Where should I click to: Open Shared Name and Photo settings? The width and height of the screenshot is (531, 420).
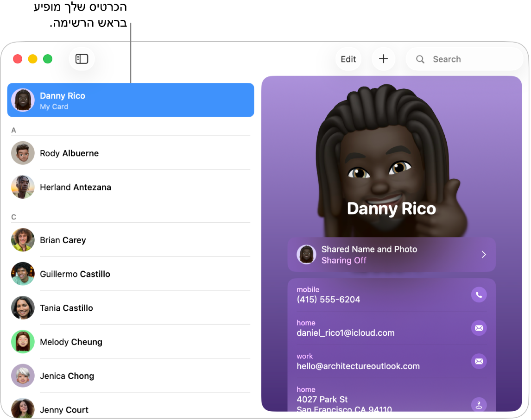392,255
